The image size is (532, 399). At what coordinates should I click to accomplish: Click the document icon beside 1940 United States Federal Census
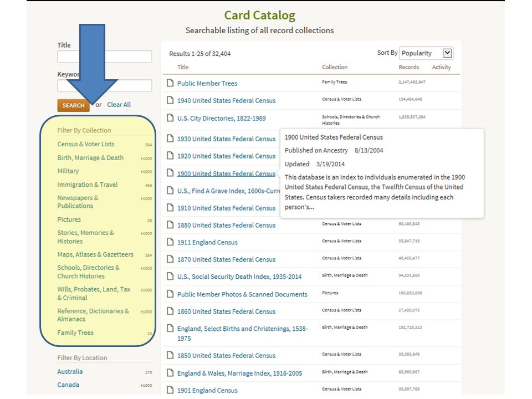click(170, 100)
